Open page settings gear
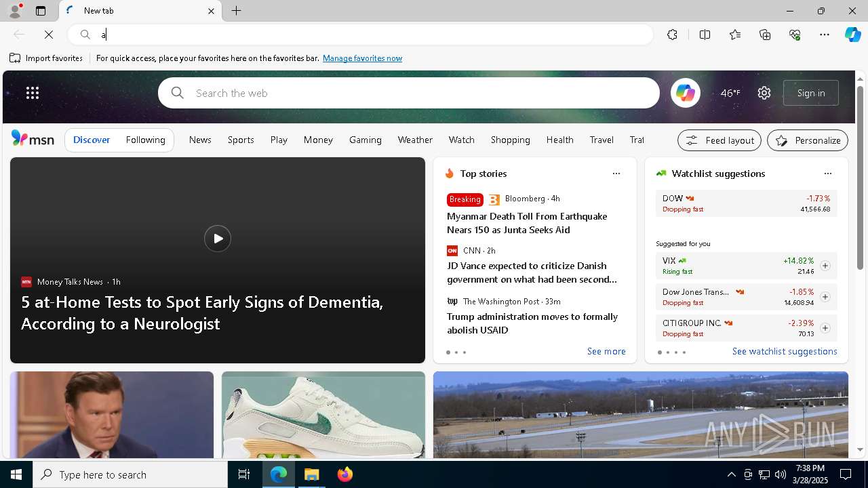Image resolution: width=868 pixels, height=488 pixels. [x=764, y=93]
